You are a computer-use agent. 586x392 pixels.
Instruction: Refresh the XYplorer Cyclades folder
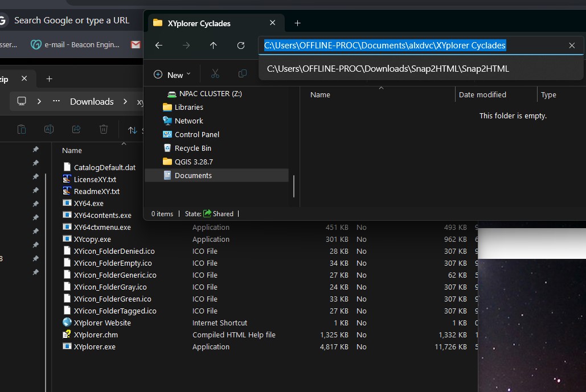pyautogui.click(x=241, y=46)
